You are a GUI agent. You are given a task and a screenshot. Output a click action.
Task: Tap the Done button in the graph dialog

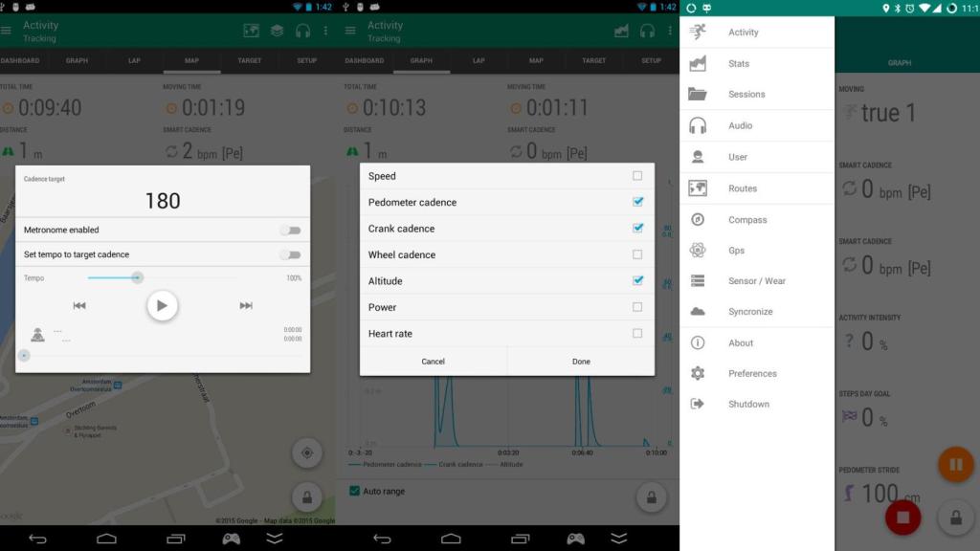coord(581,362)
